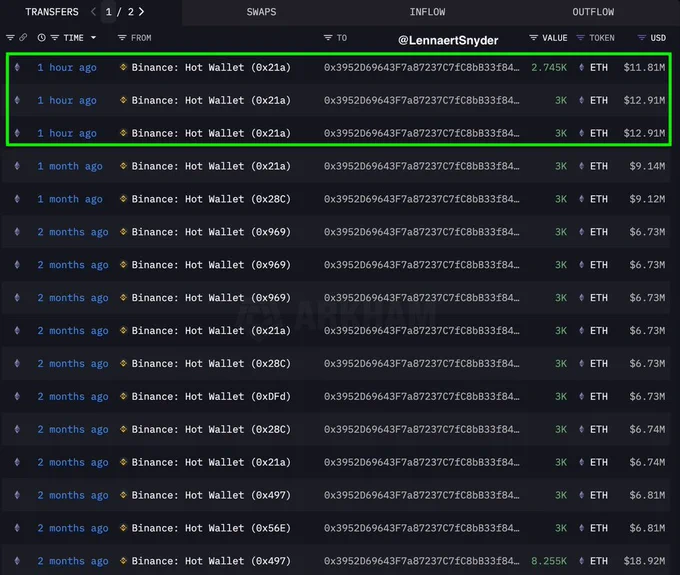Click ETH token label on $9.14M row

tap(598, 166)
